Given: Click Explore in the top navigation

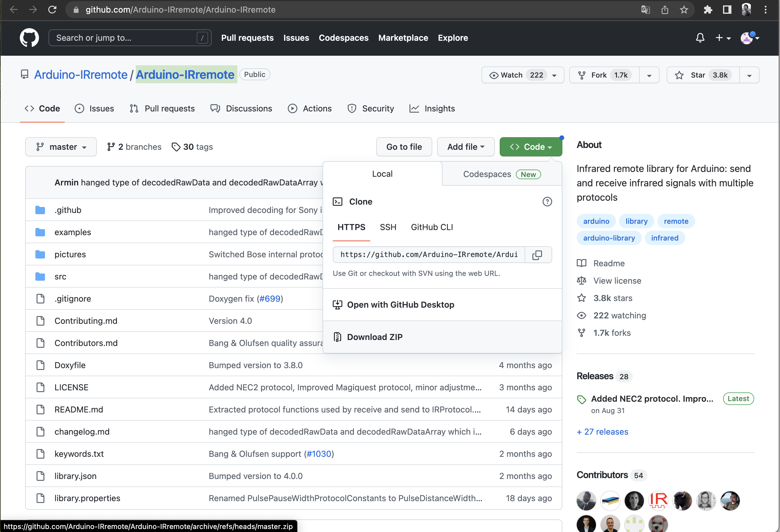Looking at the screenshot, I should [453, 37].
